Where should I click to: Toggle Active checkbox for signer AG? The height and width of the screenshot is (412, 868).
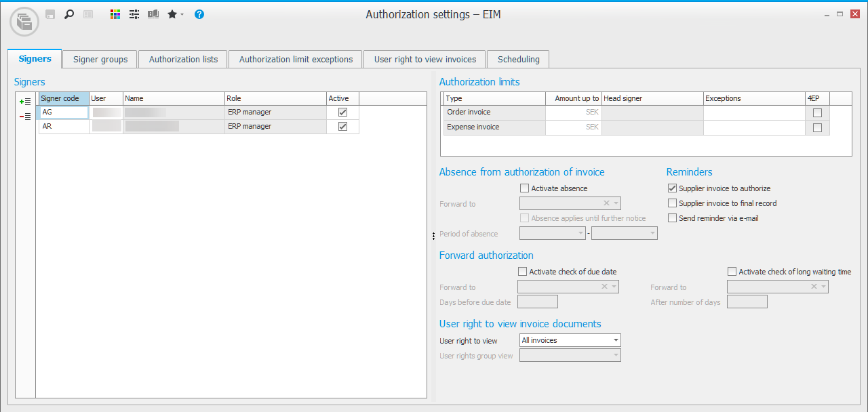(x=342, y=112)
